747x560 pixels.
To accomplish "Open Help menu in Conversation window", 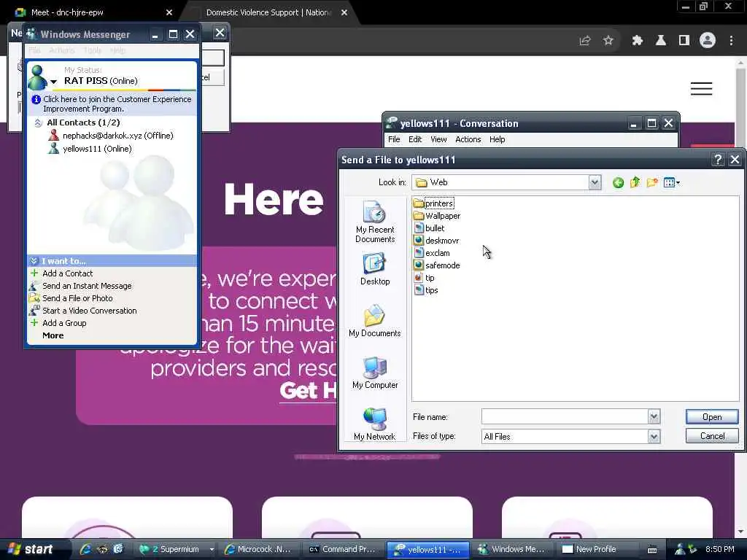I will tap(497, 139).
